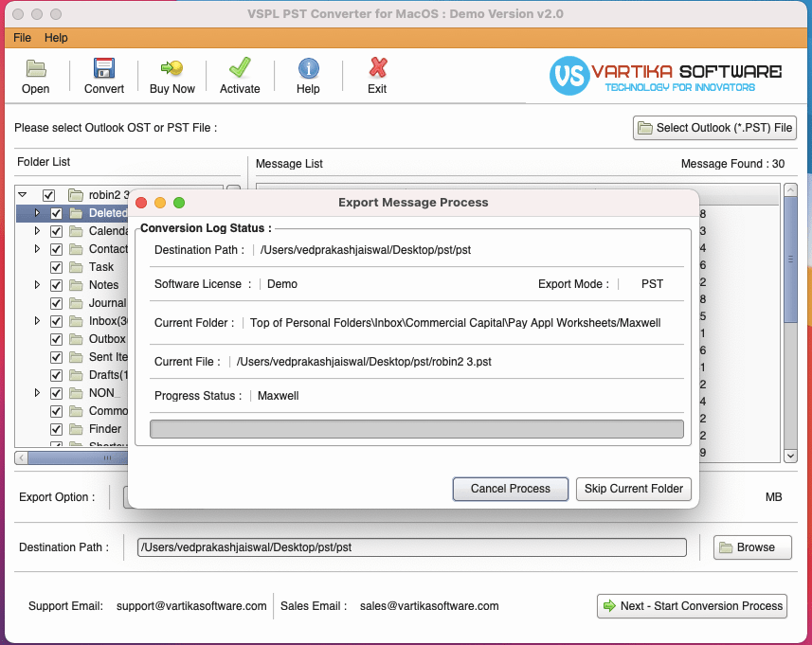
Task: Expand the Deleted folder tree
Action: pos(37,213)
